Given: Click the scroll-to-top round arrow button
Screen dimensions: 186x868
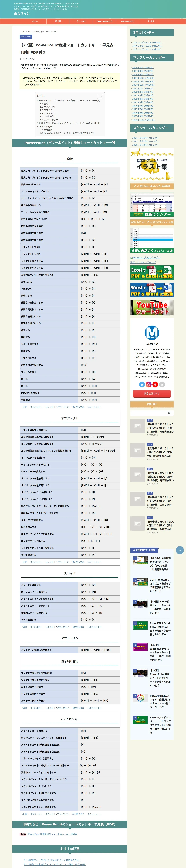Looking at the screenshot, I should (x=180, y=550).
